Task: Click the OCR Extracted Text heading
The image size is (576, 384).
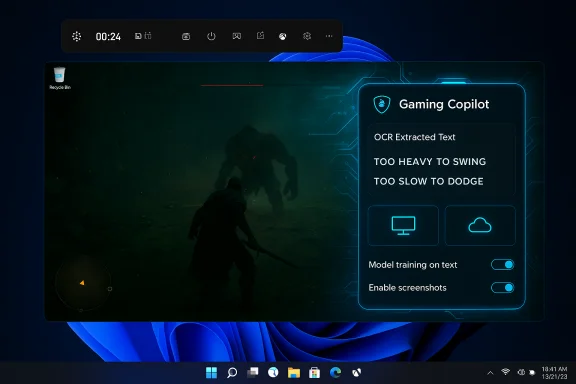Action: (x=414, y=137)
